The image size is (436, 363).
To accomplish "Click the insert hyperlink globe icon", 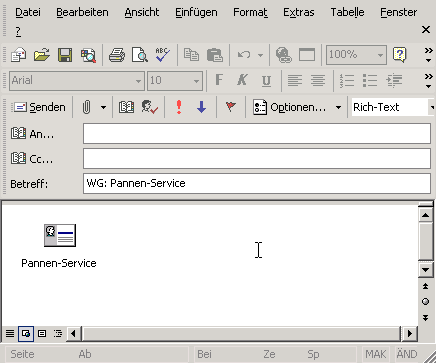I will 284,55.
